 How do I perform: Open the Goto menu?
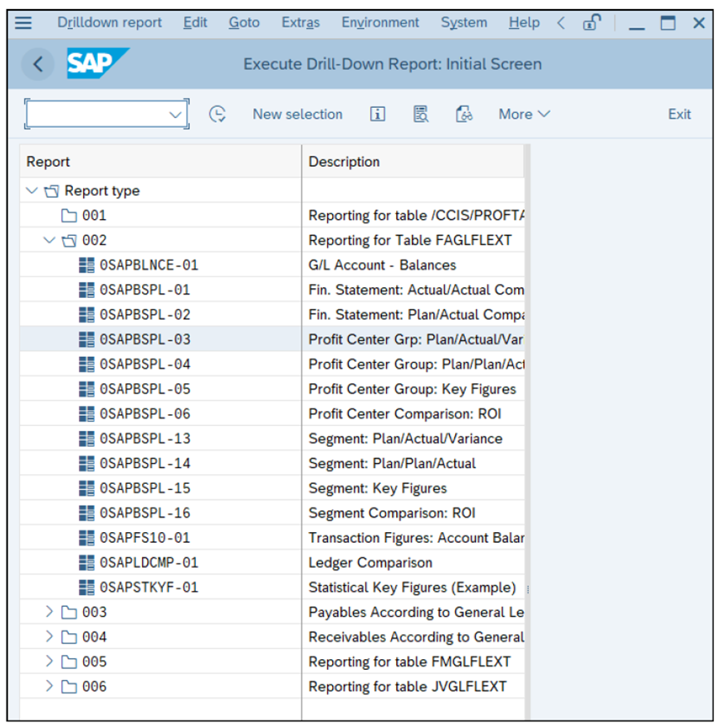click(244, 22)
